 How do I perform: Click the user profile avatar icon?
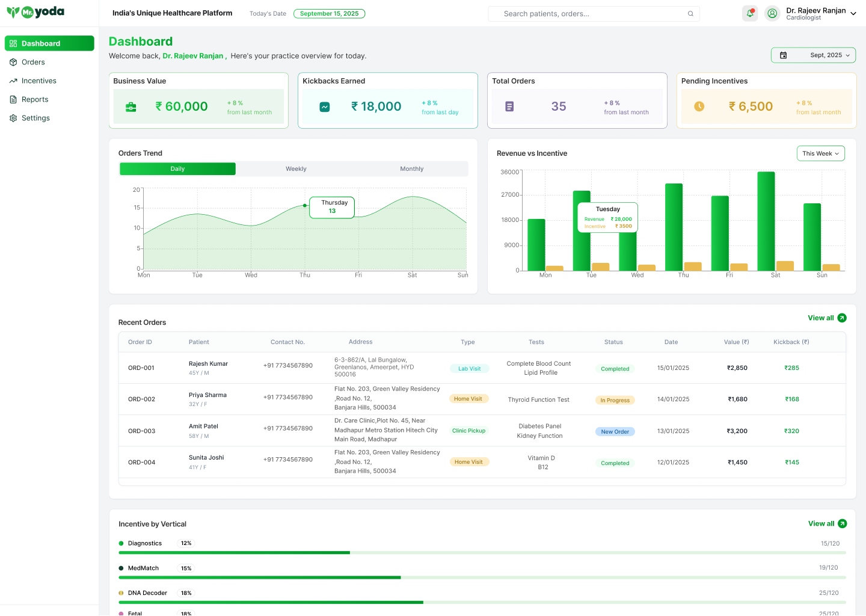click(772, 13)
